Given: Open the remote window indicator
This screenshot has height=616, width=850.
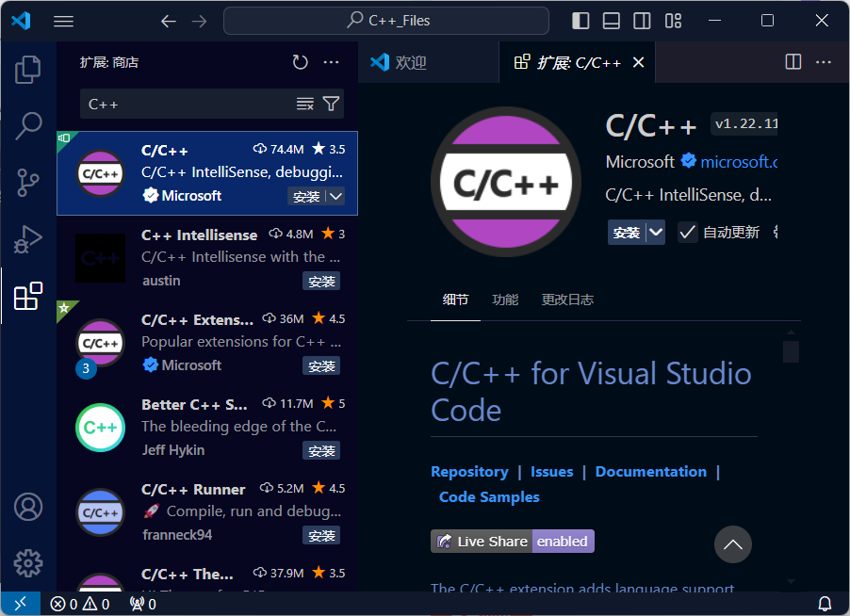Looking at the screenshot, I should tap(21, 604).
